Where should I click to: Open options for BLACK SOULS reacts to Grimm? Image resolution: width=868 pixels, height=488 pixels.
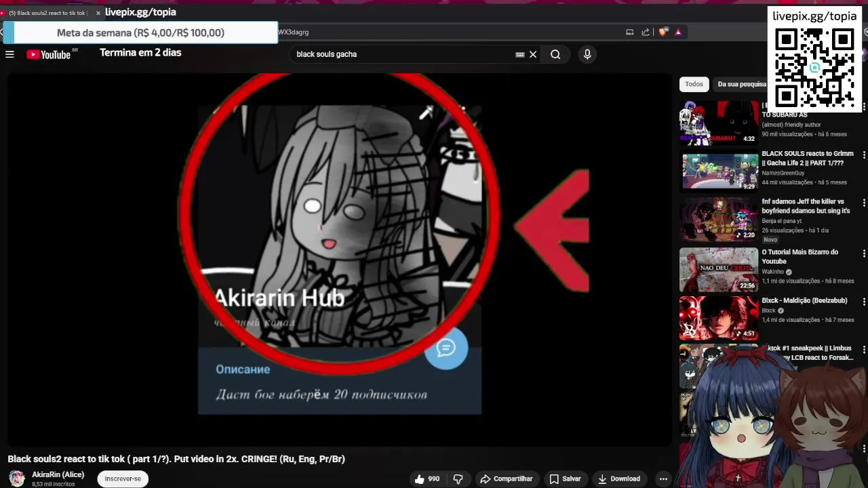pyautogui.click(x=864, y=155)
